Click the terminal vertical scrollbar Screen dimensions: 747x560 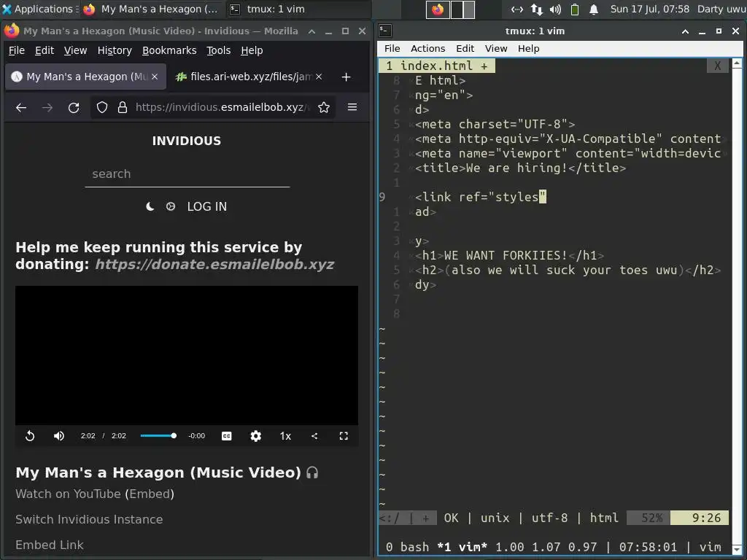737,305
